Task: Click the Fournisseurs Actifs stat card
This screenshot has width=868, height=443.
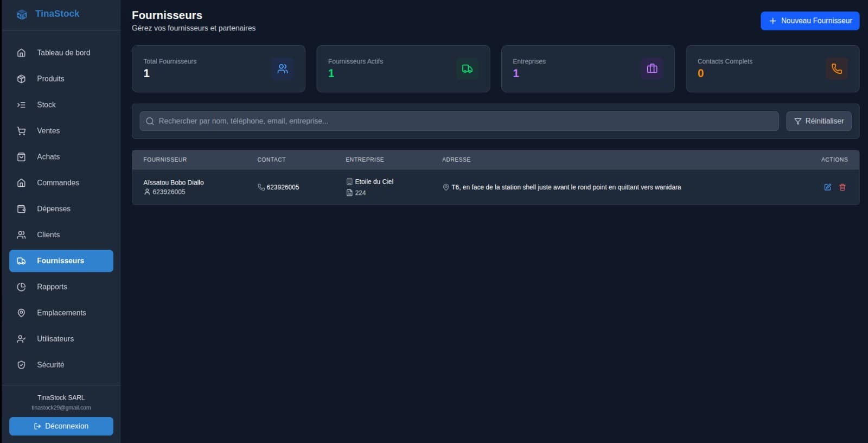Action: [403, 69]
